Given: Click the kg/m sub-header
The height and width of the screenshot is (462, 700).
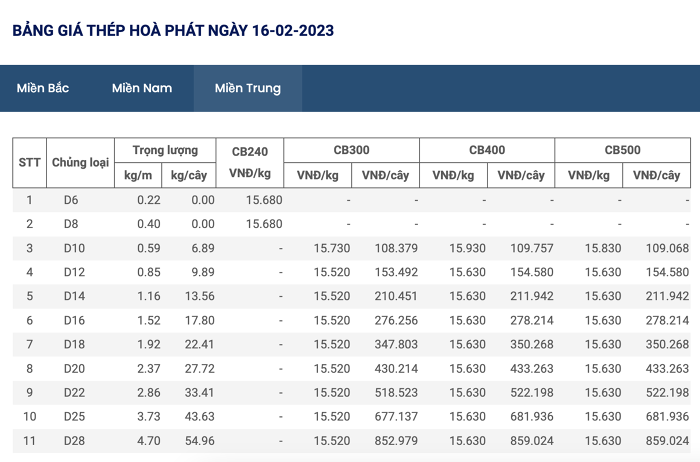Looking at the screenshot, I should coord(138,175).
